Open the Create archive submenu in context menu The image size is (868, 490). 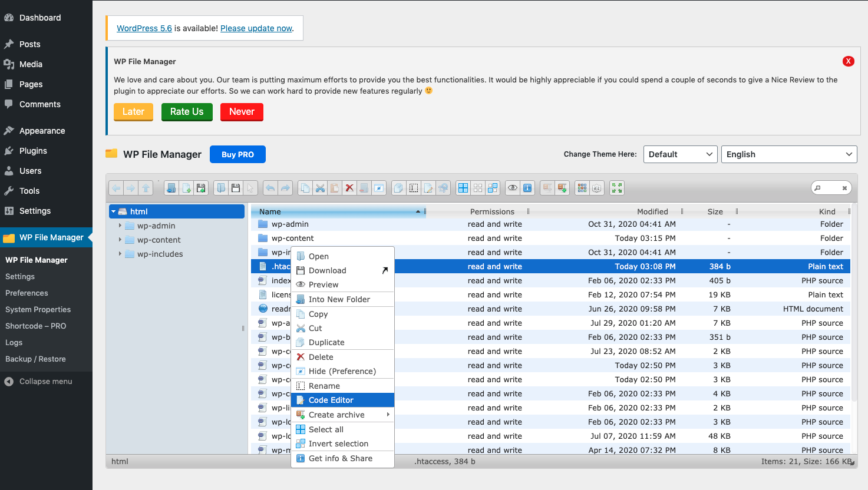pos(342,415)
